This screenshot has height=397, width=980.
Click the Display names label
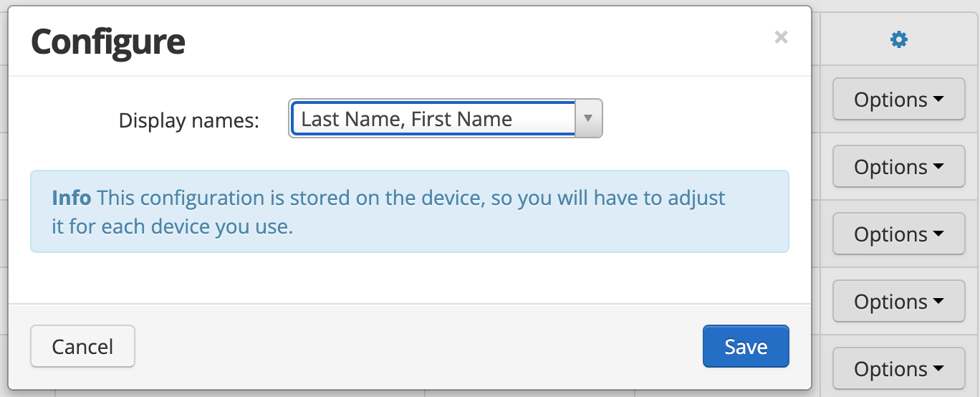pos(189,120)
